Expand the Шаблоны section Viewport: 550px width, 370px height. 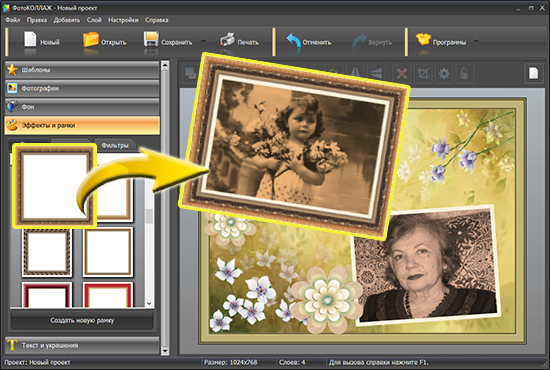click(x=82, y=70)
